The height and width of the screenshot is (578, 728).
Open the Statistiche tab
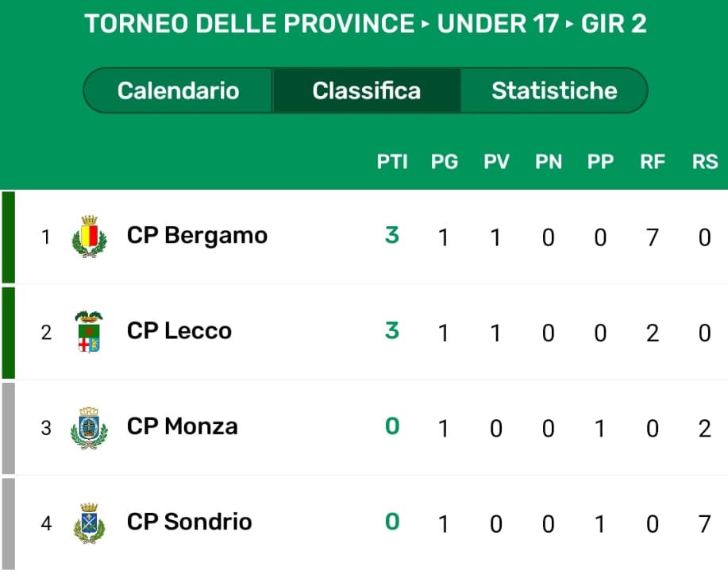click(x=554, y=91)
